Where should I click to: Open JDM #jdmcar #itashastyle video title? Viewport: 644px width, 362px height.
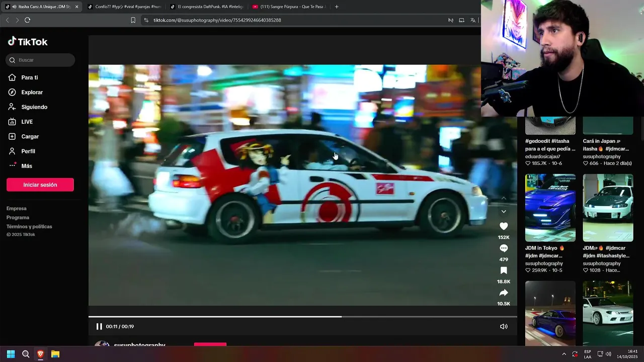[606, 252]
